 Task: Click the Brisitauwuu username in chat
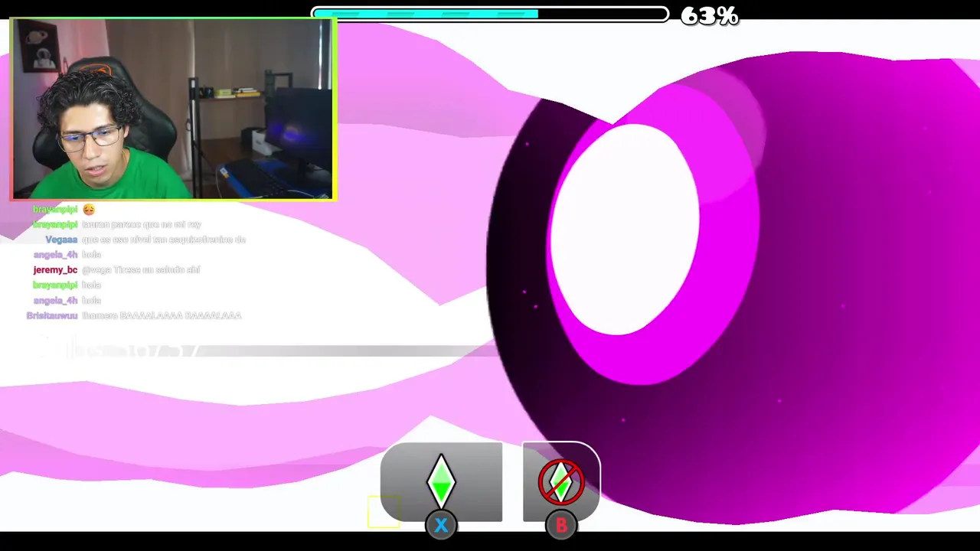coord(52,315)
